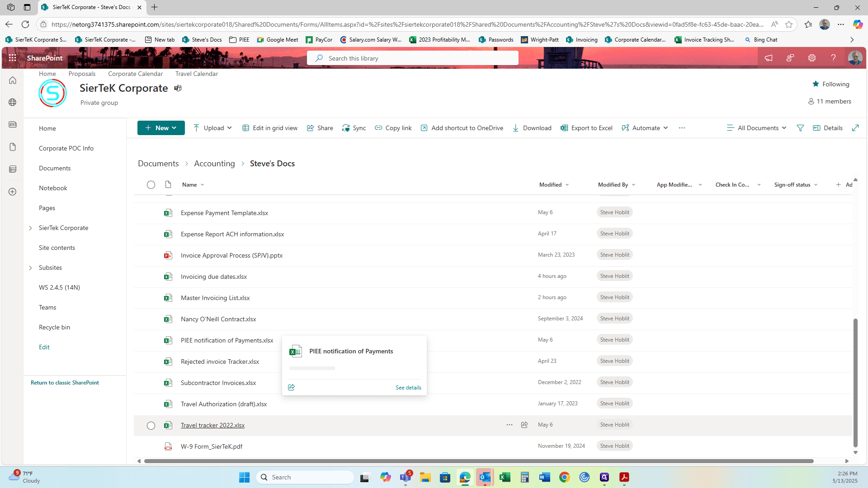Open File Explorer from taskbar
This screenshot has height=488, width=868.
(425, 477)
